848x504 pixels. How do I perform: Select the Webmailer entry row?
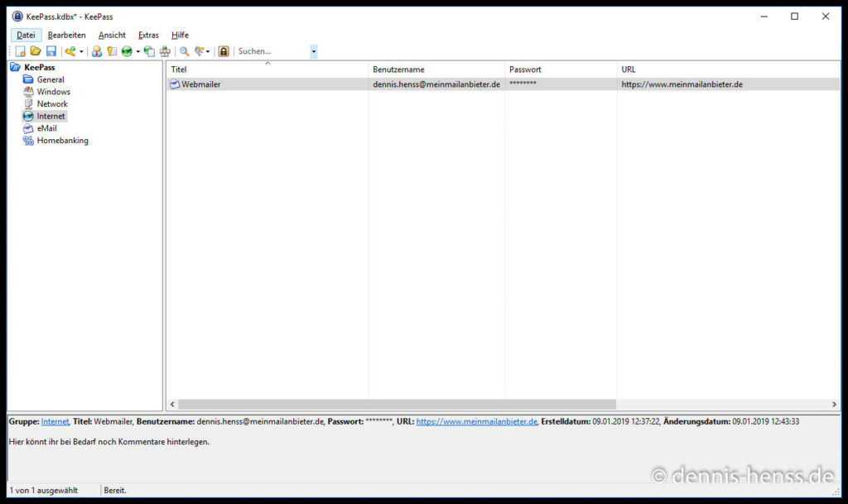pos(503,84)
